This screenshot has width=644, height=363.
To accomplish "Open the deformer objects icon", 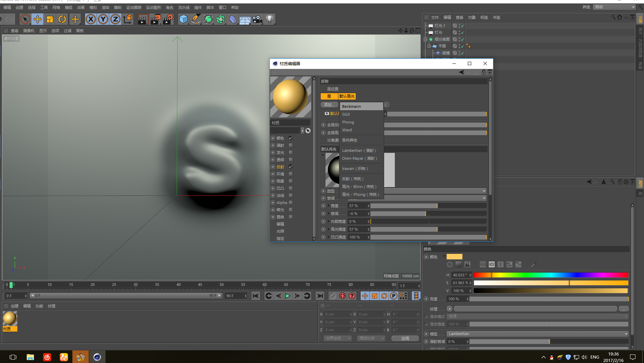I will [233, 19].
